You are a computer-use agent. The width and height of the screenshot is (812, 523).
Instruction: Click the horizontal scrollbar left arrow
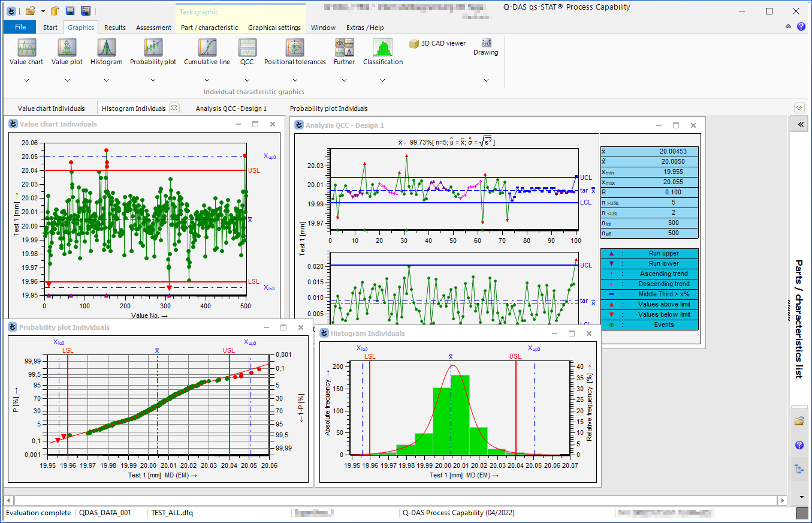pyautogui.click(x=9, y=500)
